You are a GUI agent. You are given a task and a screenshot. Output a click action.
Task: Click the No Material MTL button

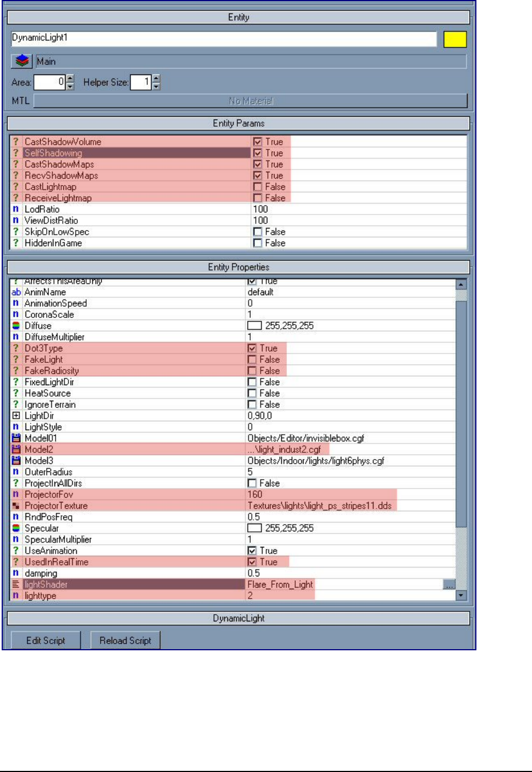(x=251, y=101)
